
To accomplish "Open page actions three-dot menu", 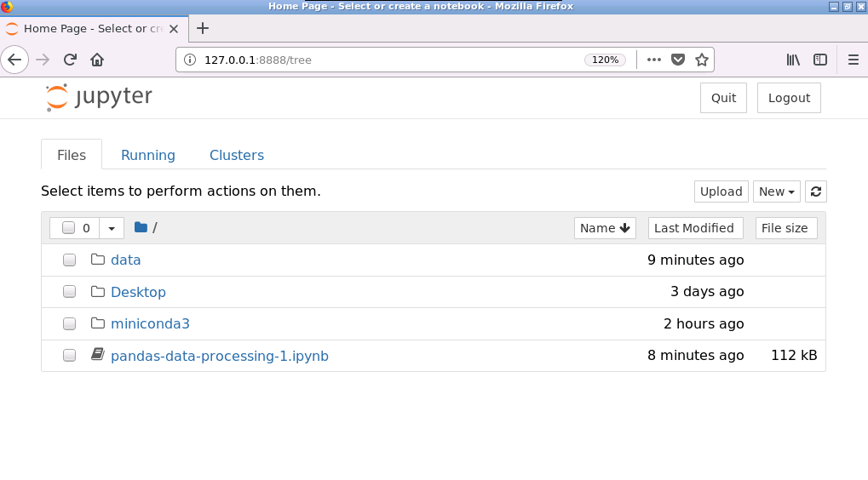I will (654, 60).
